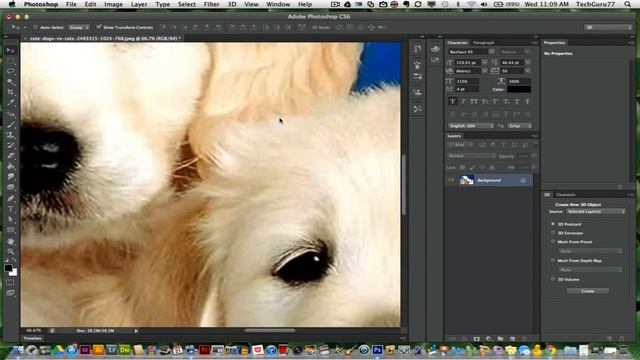Select the Dodge tool
Screen dimensions: 640x360
11,187
